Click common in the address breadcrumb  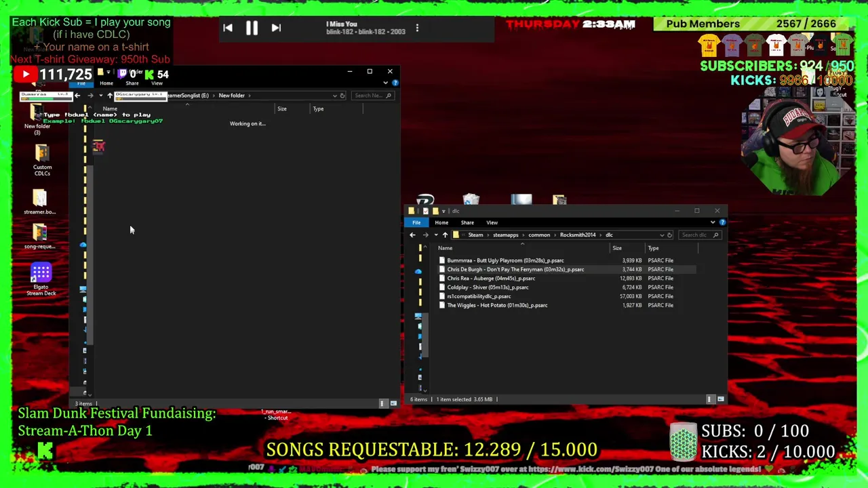tap(539, 235)
